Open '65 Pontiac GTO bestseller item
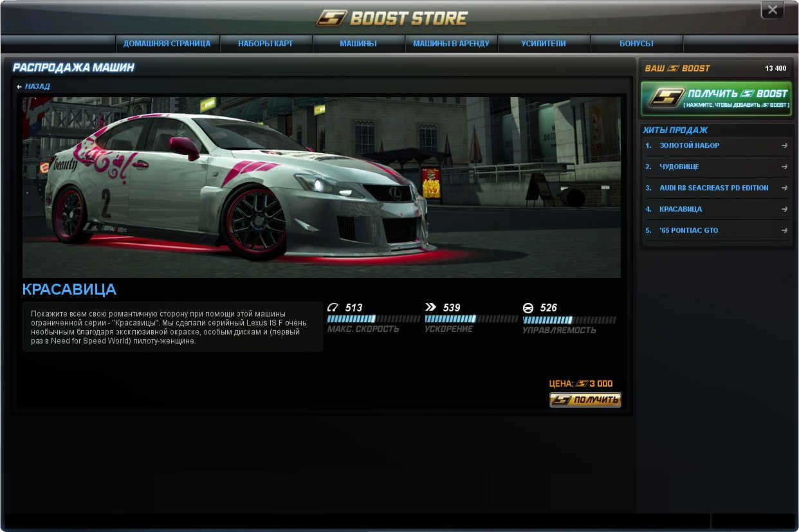The height and width of the screenshot is (532, 799). pyautogui.click(x=716, y=230)
